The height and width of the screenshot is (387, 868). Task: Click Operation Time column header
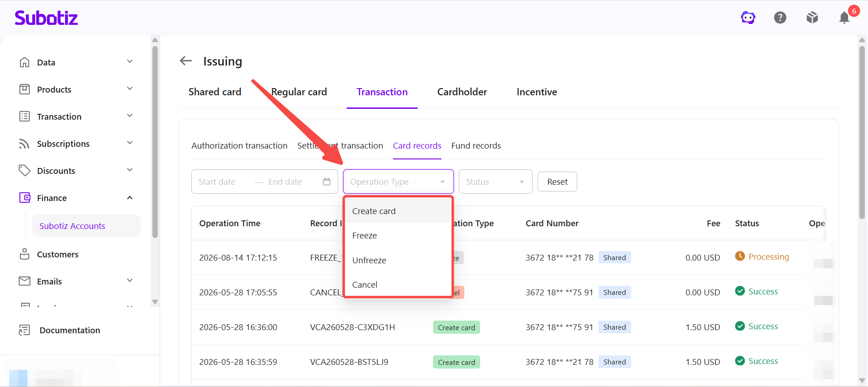tap(230, 223)
